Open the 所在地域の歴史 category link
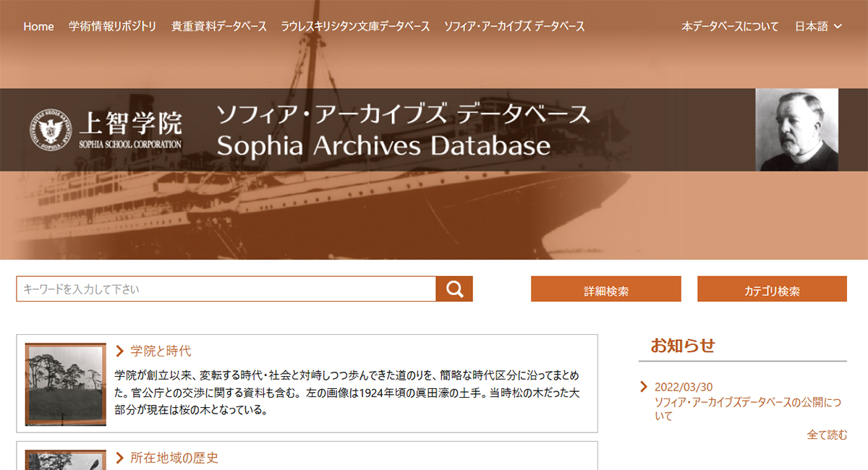The image size is (868, 470). pyautogui.click(x=174, y=458)
